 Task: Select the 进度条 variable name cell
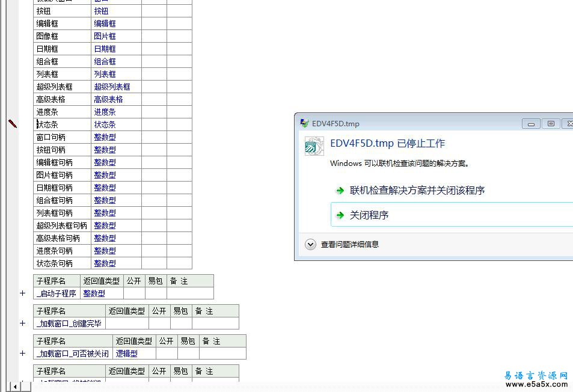point(62,112)
